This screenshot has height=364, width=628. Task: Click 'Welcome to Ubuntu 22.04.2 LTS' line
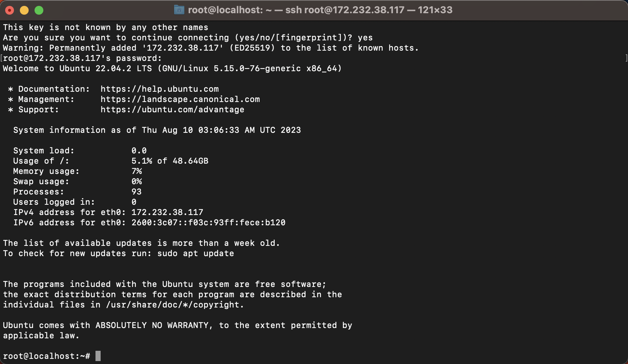[x=172, y=69]
